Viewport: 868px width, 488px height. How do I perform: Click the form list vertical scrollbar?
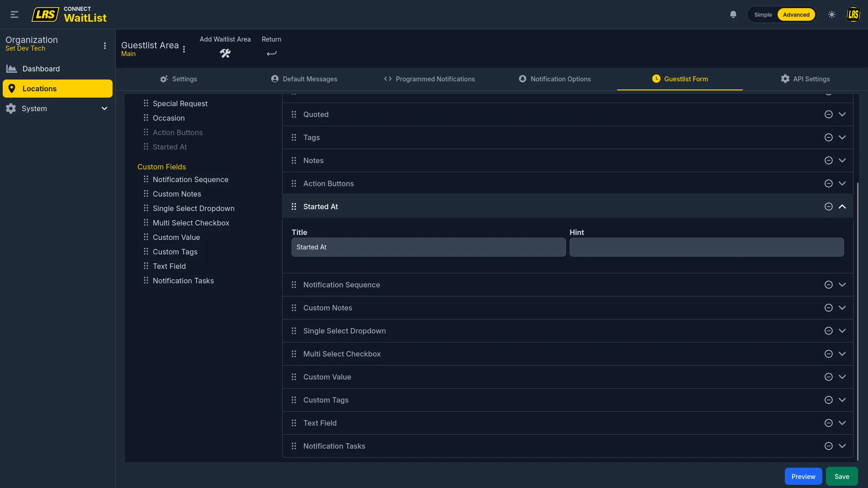tap(857, 321)
